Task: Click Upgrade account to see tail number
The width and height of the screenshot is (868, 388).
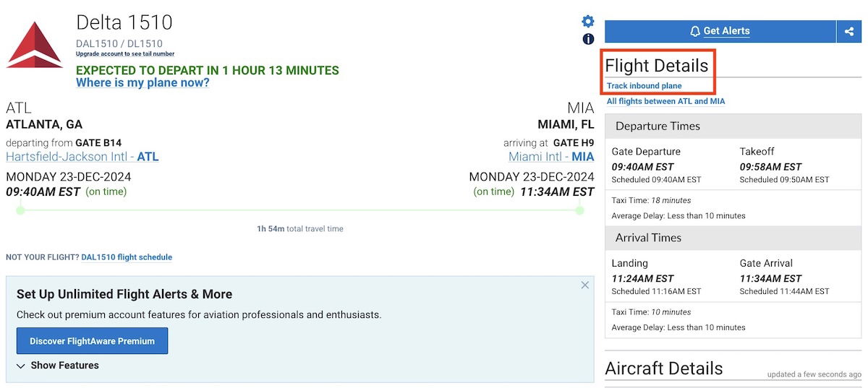Action: click(125, 54)
